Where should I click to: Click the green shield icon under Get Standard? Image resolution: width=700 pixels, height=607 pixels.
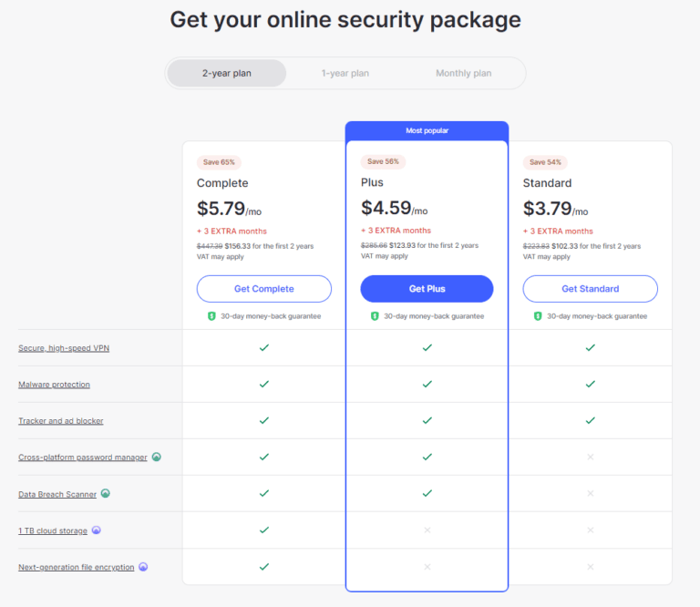[x=538, y=316]
